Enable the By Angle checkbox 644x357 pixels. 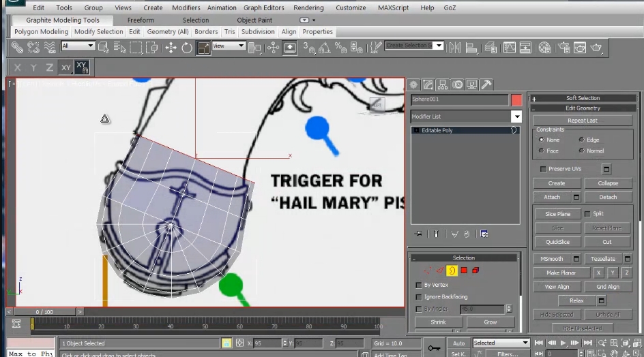(x=419, y=309)
